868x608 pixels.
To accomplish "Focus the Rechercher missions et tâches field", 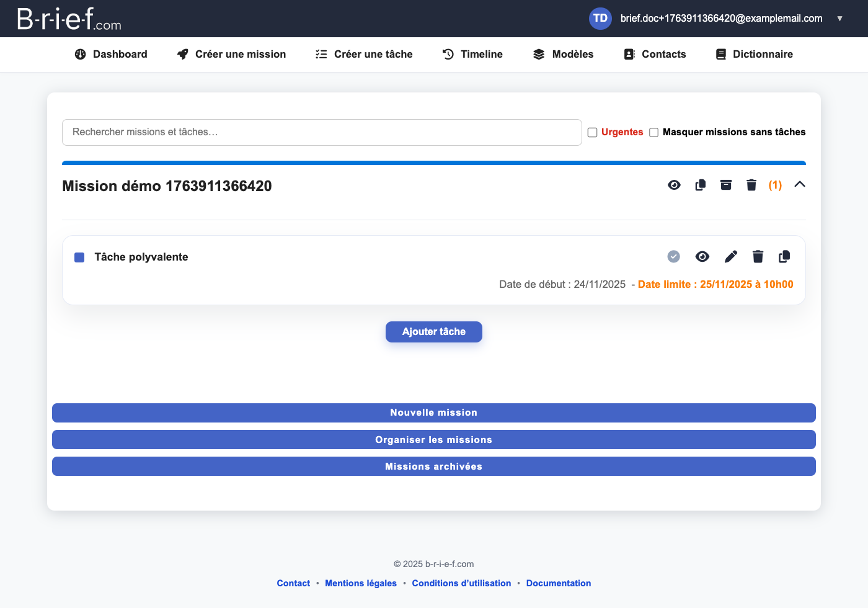I will click(322, 132).
